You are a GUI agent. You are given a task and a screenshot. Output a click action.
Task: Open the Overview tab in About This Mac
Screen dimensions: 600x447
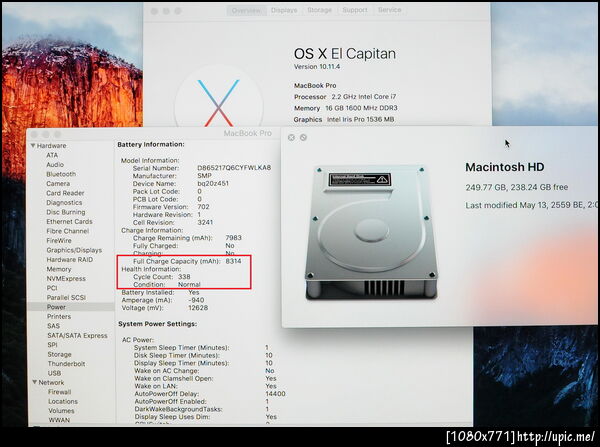point(246,10)
